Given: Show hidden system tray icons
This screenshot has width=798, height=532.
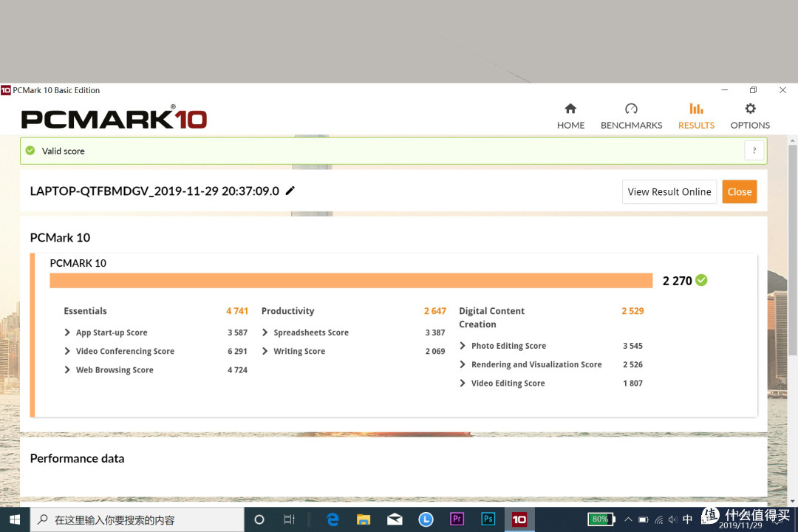Looking at the screenshot, I should tap(628, 519).
